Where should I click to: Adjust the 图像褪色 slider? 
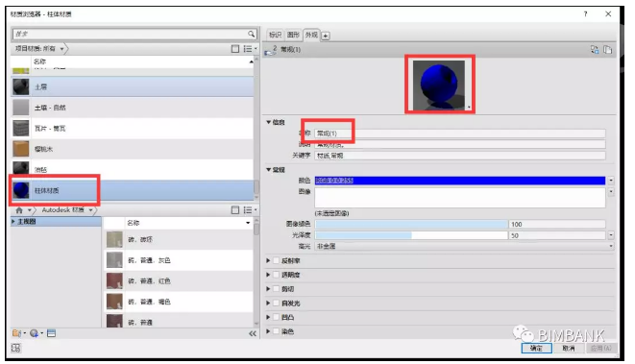click(x=411, y=225)
